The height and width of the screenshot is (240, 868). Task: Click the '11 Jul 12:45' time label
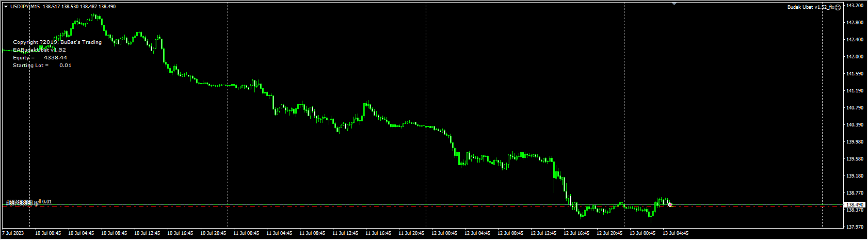point(345,233)
